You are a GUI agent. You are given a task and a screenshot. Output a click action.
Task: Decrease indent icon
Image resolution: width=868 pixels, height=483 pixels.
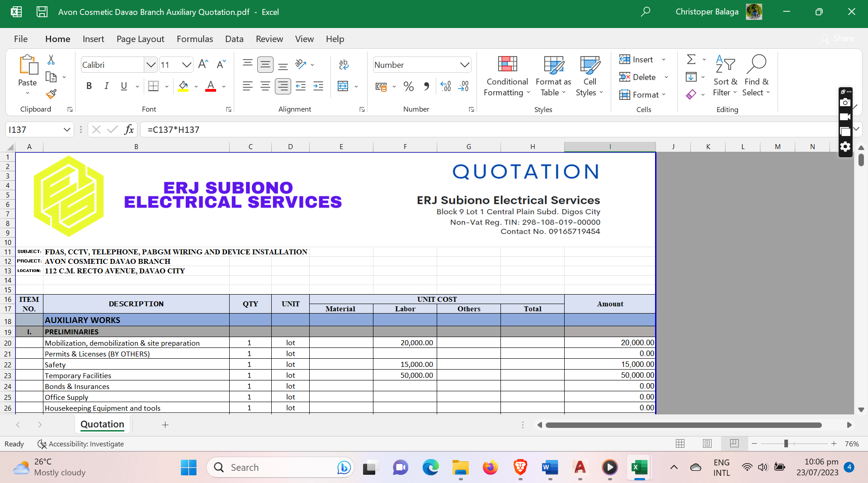(x=301, y=86)
